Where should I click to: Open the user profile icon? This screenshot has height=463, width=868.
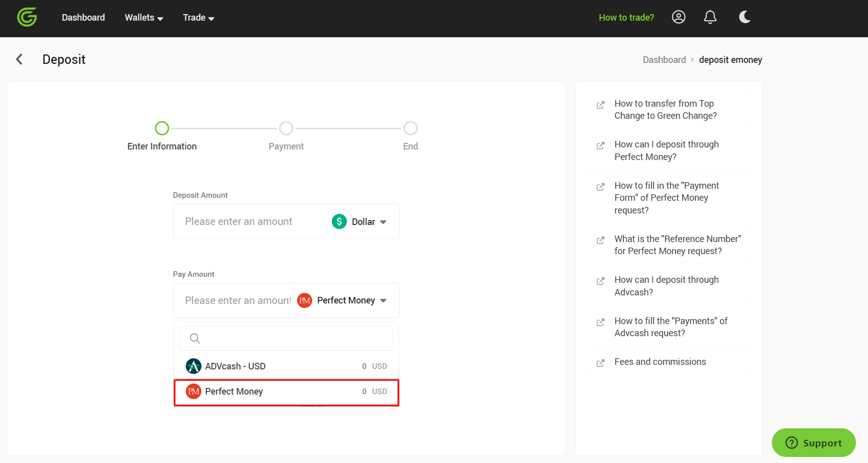(x=679, y=17)
